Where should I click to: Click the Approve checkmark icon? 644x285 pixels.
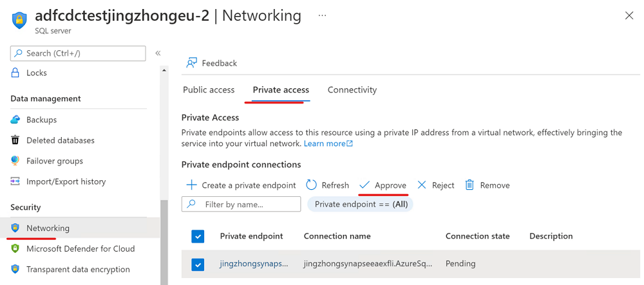(365, 185)
